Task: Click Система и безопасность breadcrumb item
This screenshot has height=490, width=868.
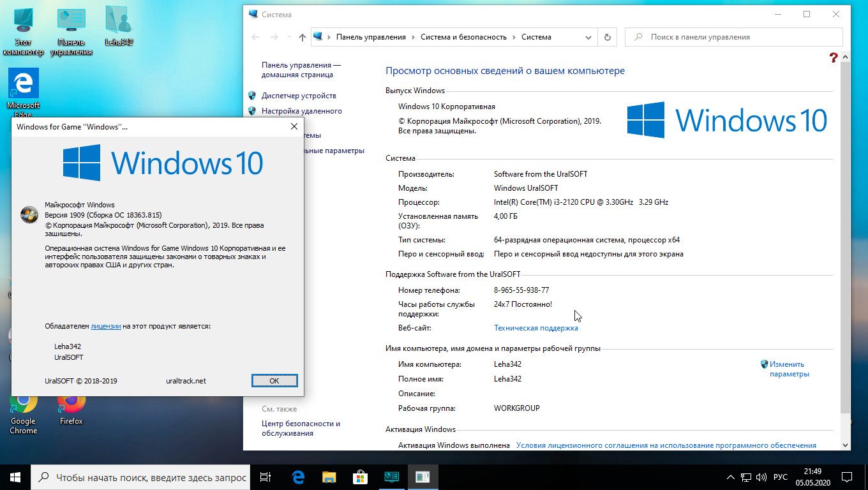Action: tap(463, 37)
